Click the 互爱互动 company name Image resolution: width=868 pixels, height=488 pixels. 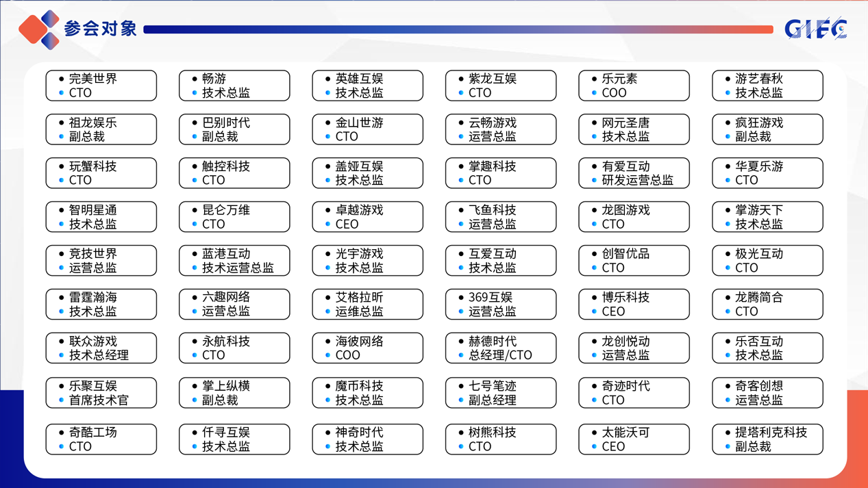click(493, 254)
